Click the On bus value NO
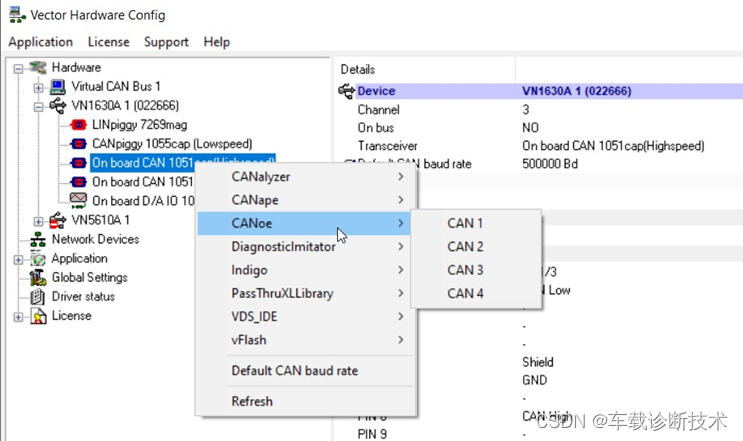 pos(530,128)
